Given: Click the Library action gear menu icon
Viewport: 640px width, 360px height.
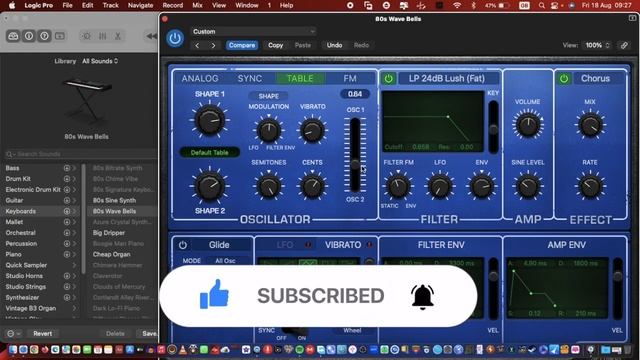Looking at the screenshot, I should point(13,333).
